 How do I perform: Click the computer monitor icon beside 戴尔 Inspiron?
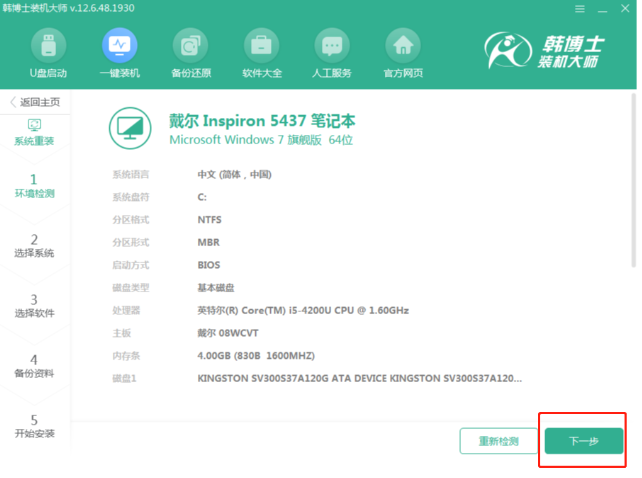tap(130, 128)
